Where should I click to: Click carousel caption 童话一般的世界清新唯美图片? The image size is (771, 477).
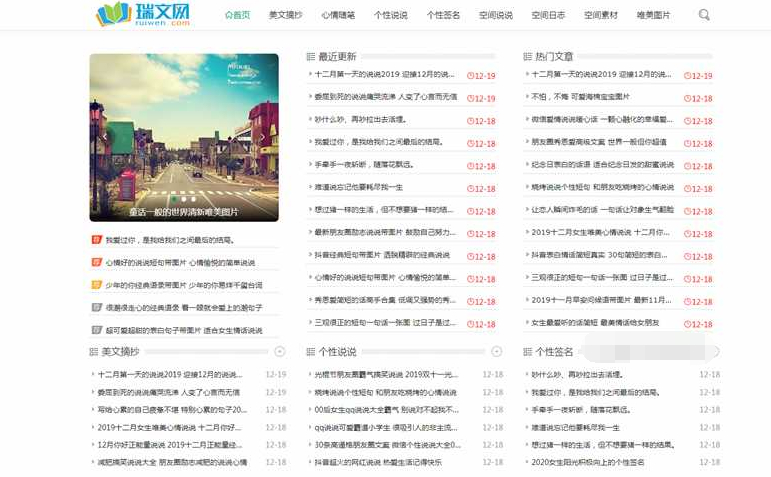pos(184,212)
